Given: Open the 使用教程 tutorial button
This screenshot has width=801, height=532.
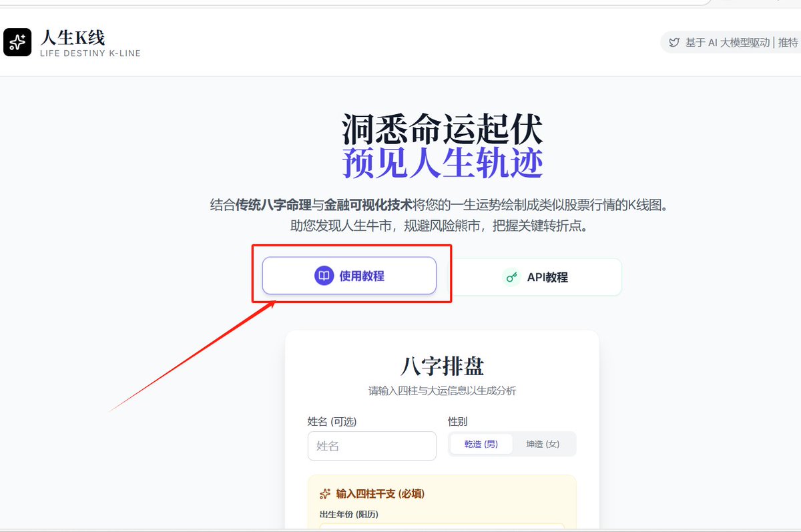Looking at the screenshot, I should [x=349, y=276].
